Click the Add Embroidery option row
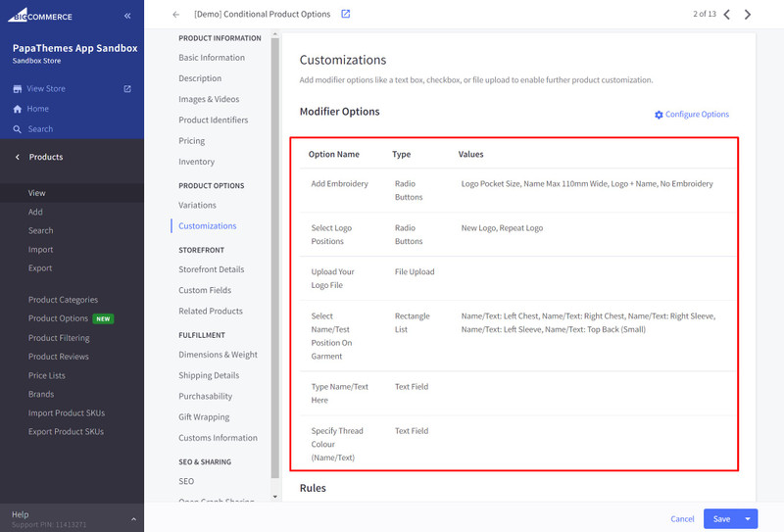 (339, 184)
